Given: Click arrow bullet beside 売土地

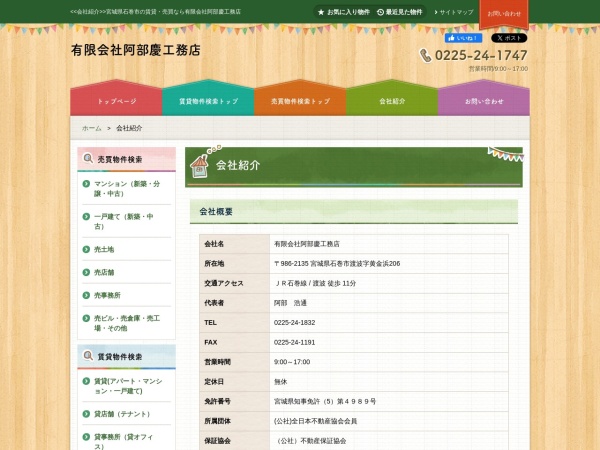Looking at the screenshot, I should tap(86, 249).
